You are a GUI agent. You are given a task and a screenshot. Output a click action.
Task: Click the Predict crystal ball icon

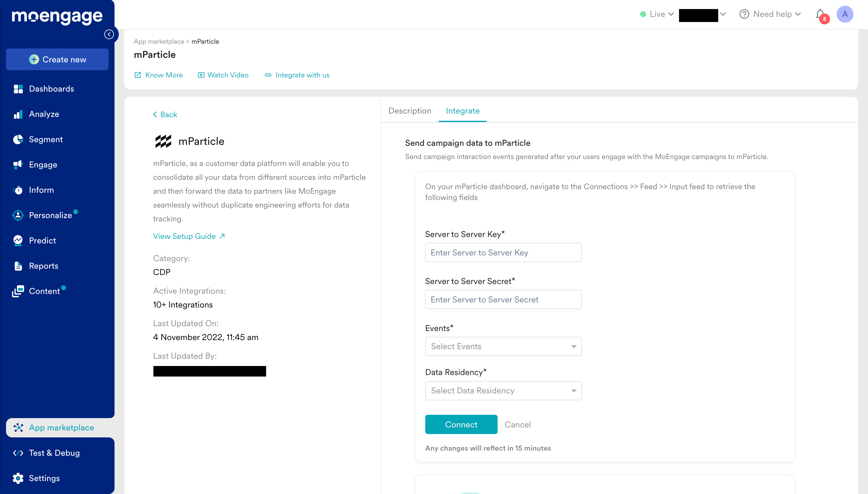point(18,241)
